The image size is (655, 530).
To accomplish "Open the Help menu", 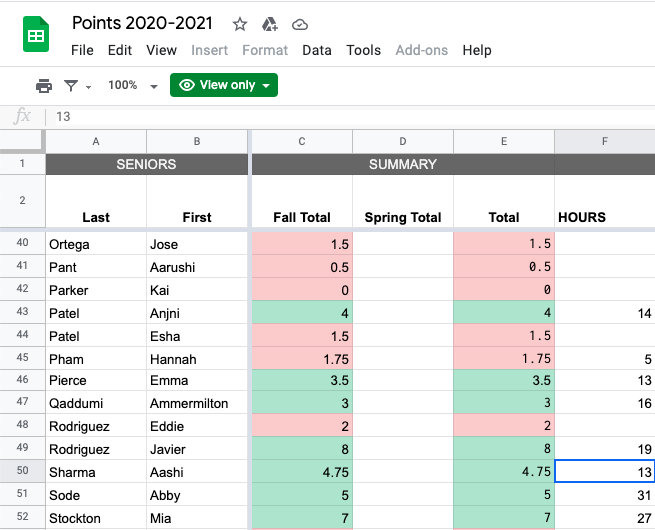I will [x=477, y=50].
